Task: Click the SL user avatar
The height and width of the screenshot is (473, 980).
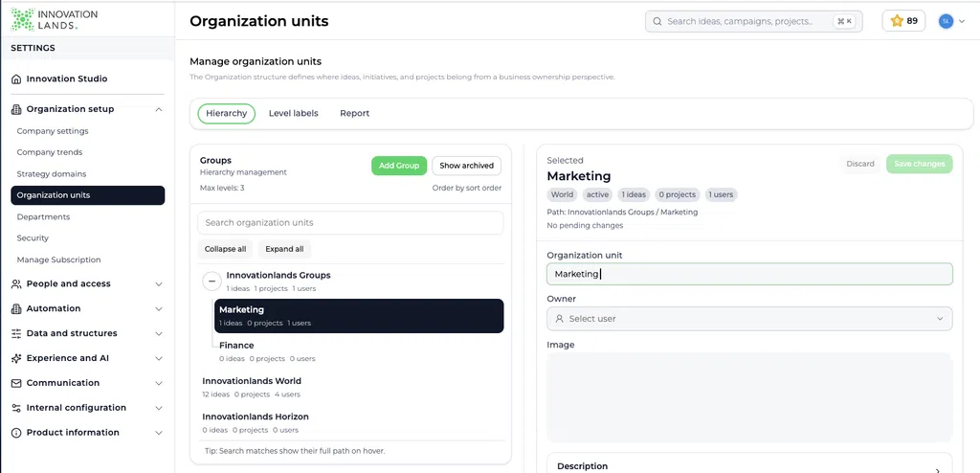Action: (946, 21)
